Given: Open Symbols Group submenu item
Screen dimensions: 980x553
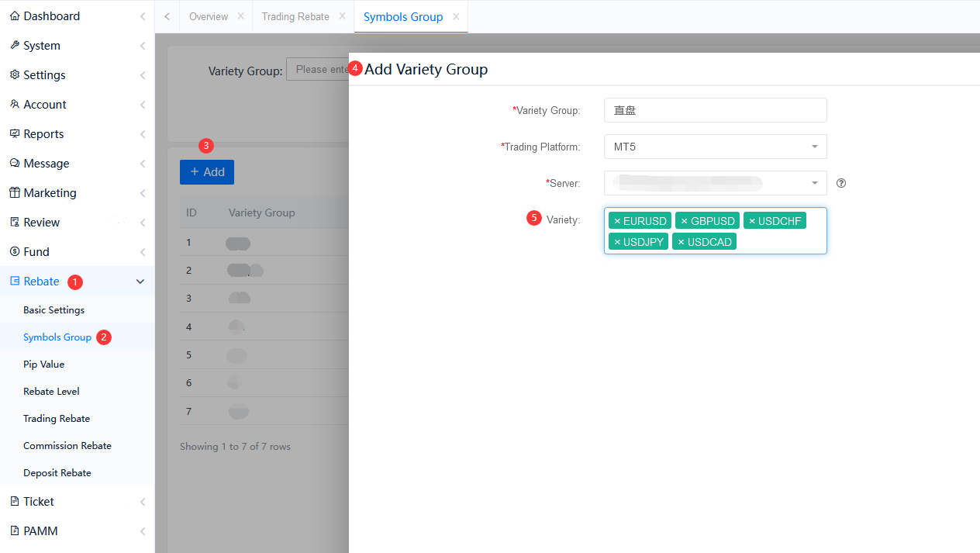Looking at the screenshot, I should [x=57, y=337].
